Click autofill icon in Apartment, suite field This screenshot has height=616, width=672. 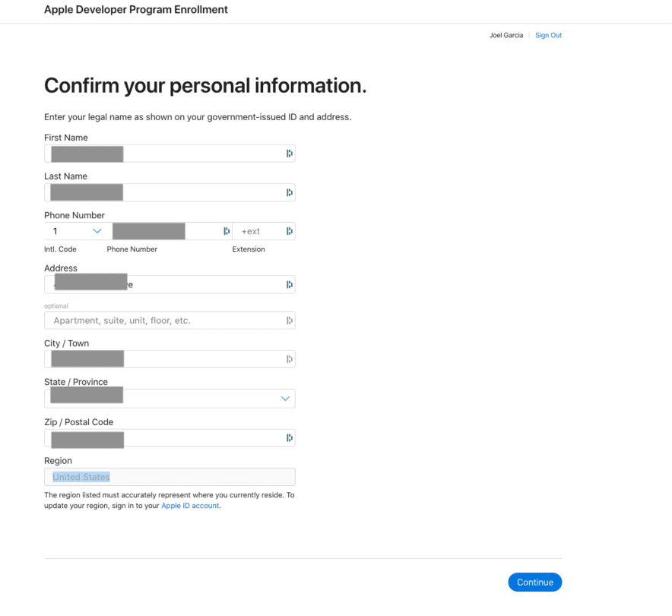pyautogui.click(x=290, y=321)
